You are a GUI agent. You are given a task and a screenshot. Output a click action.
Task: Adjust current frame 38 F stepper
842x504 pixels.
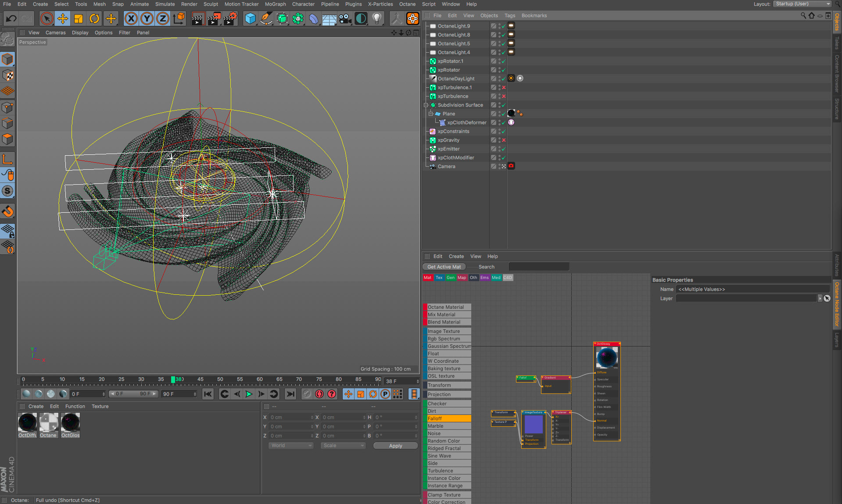point(418,381)
